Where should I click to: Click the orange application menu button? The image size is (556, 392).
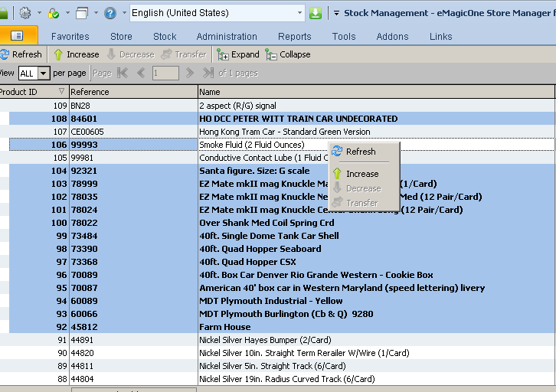pos(17,36)
